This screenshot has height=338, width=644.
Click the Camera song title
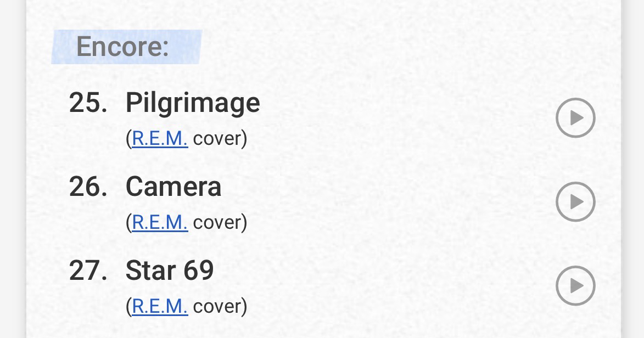click(x=173, y=187)
